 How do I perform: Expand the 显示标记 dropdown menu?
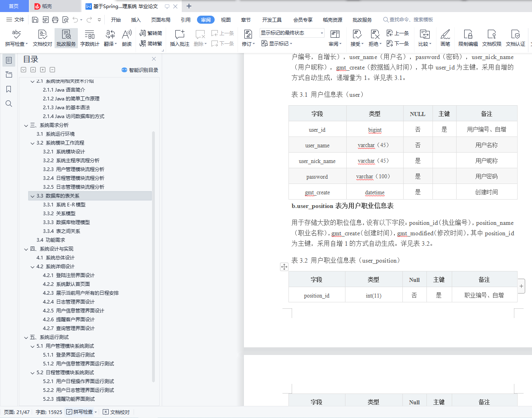(x=277, y=43)
